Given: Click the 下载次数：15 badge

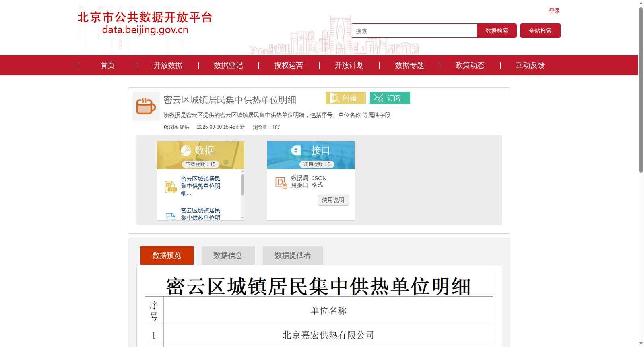Looking at the screenshot, I should pos(200,164).
